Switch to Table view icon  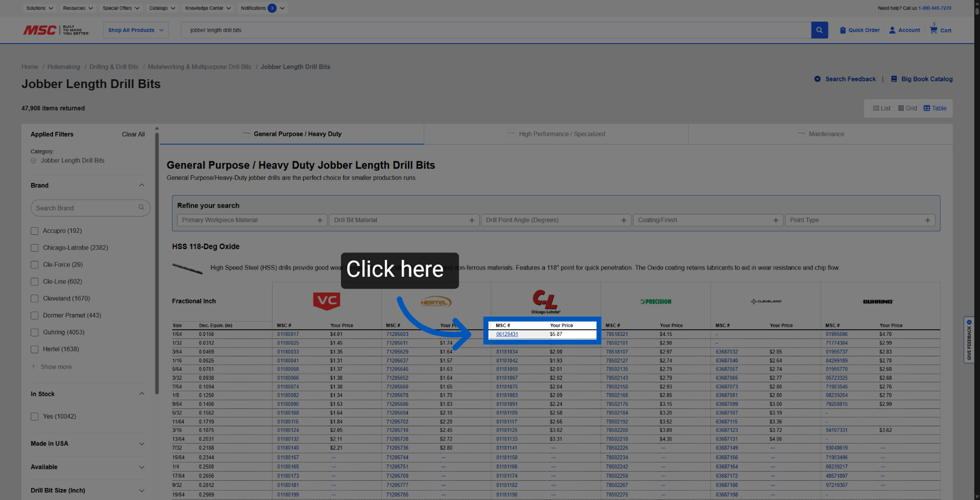pos(927,108)
